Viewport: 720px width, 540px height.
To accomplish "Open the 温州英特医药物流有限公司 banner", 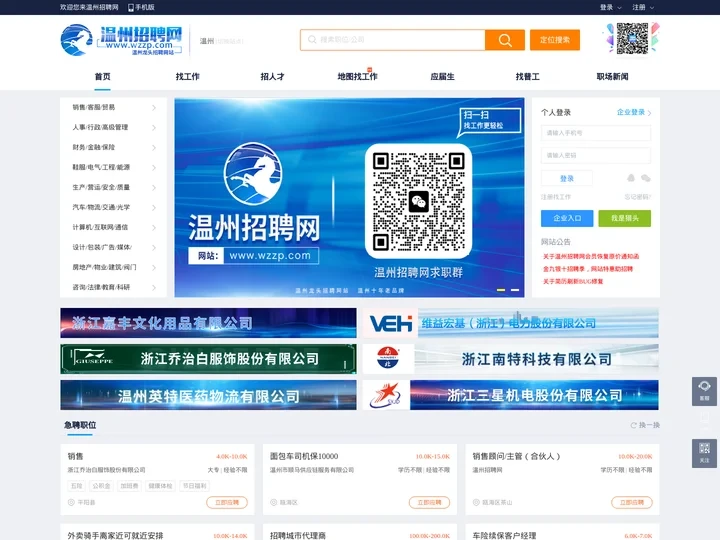I will (x=208, y=395).
